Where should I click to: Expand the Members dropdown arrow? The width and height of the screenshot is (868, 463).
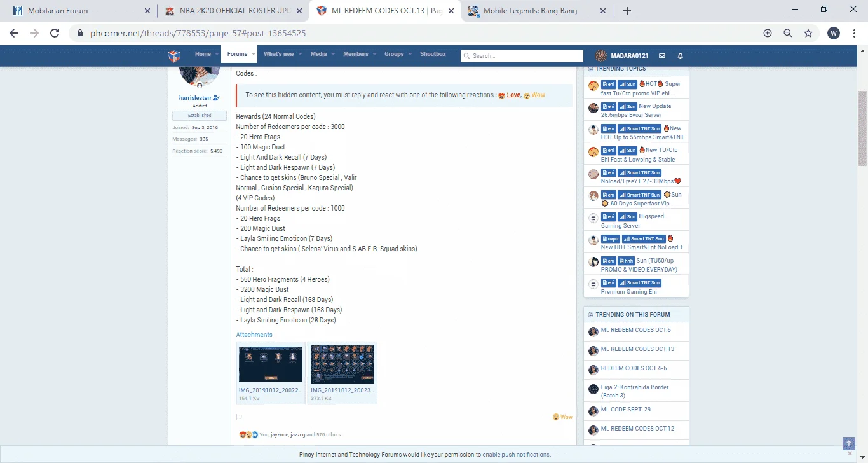click(374, 55)
